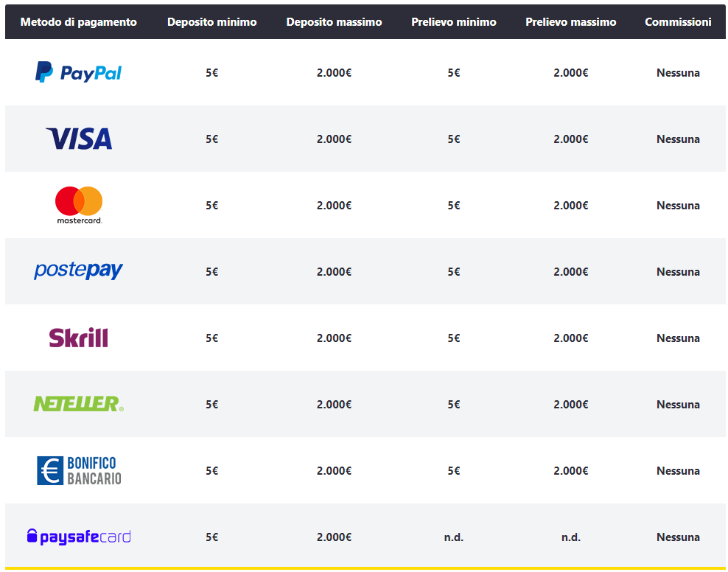Image resolution: width=728 pixels, height=572 pixels.
Task: Click the Bonifico Bancario logo
Action: [x=79, y=470]
